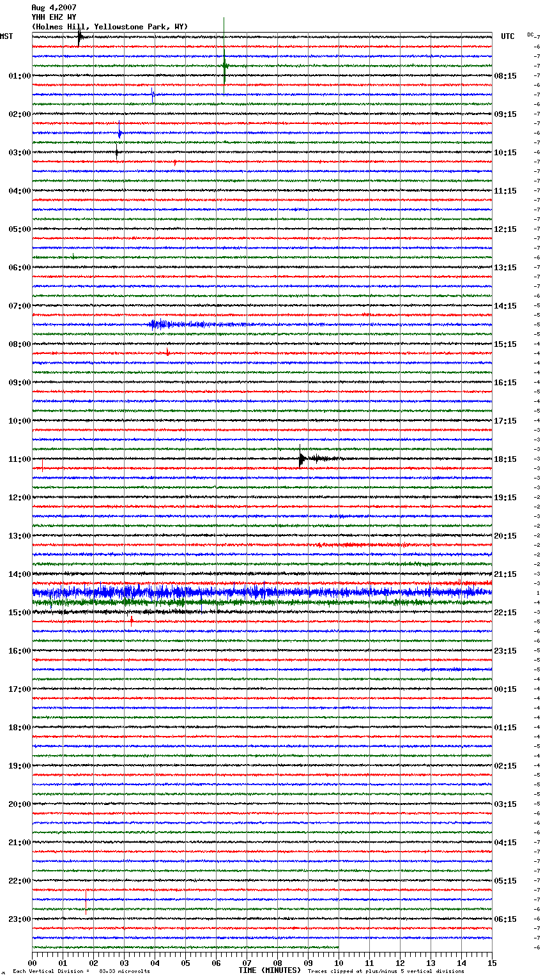Click minute tick '15' on the time axis

pos(492,963)
